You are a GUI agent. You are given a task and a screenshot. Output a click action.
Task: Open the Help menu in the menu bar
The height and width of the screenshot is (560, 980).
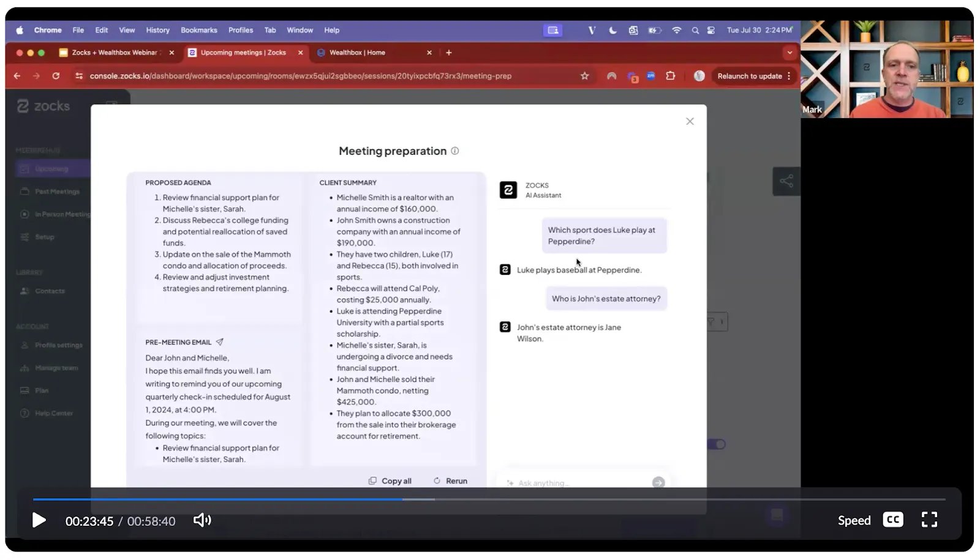point(332,30)
